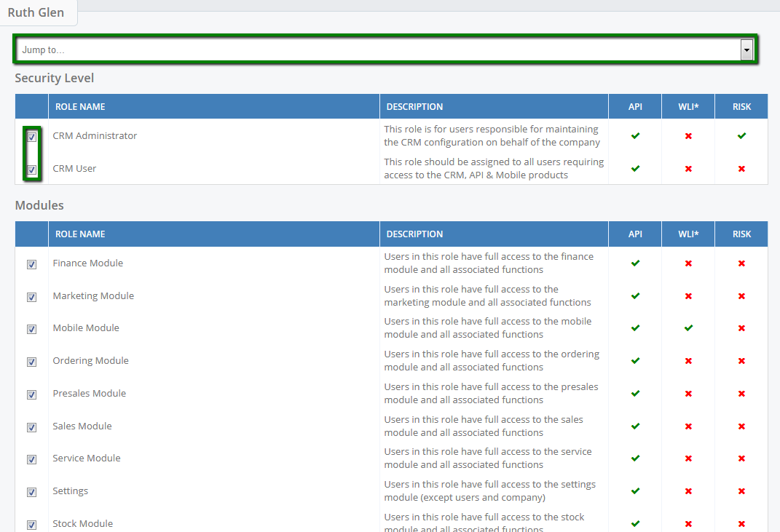Click the 'Service Module' role name
The width and height of the screenshot is (780, 532).
click(87, 458)
